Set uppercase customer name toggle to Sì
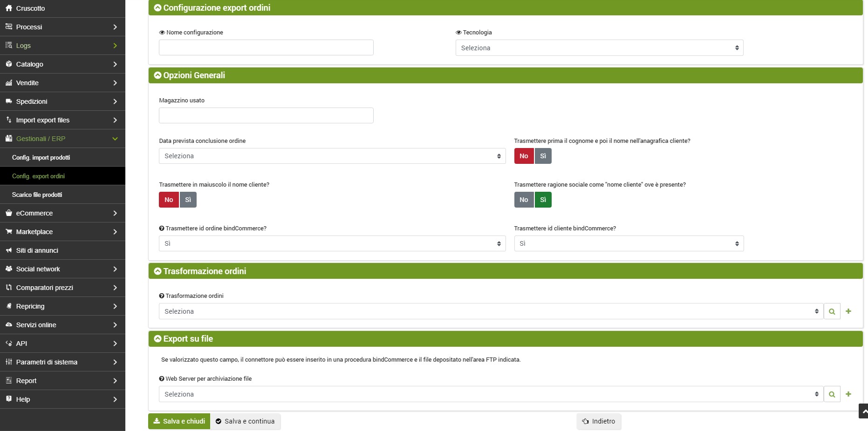 [x=188, y=200]
